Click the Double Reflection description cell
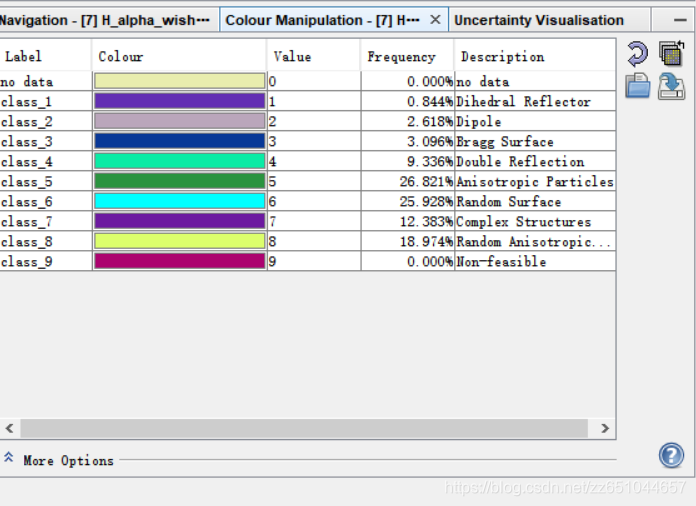This screenshot has height=506, width=696. coord(535,161)
